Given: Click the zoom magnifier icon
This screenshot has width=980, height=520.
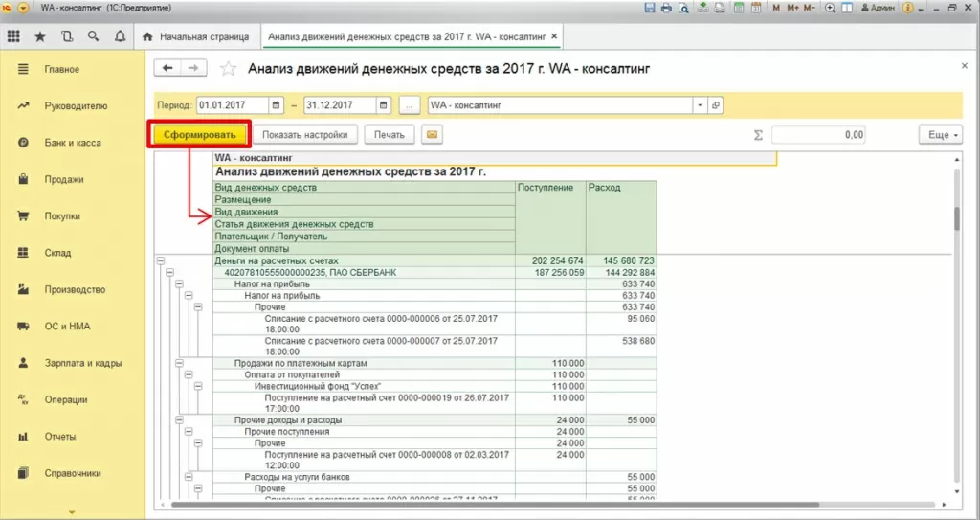Looking at the screenshot, I should 830,8.
